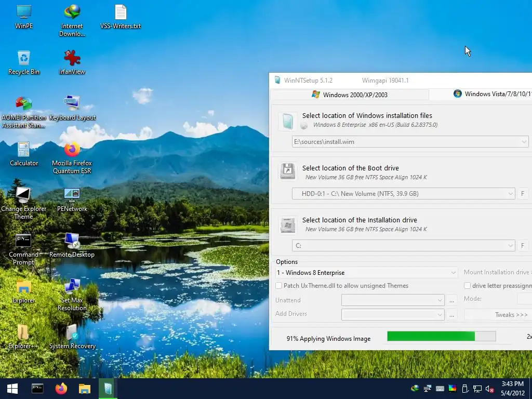Image resolution: width=532 pixels, height=399 pixels.
Task: Click the Boot drive floppy icon
Action: (288, 171)
